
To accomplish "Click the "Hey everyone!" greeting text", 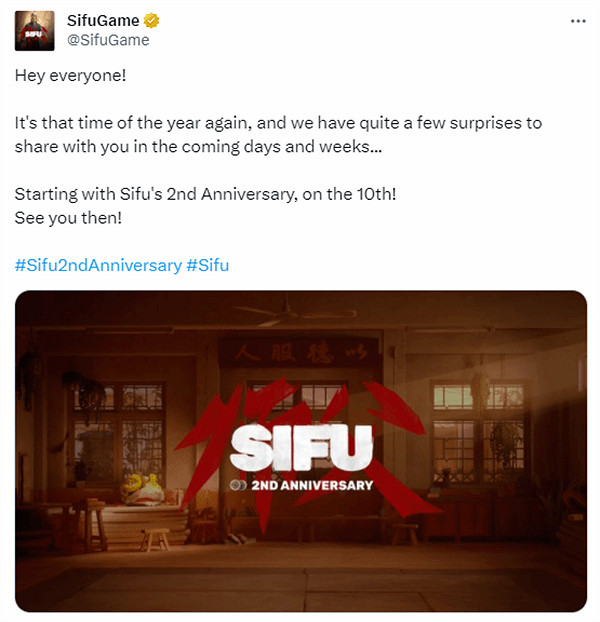I will point(71,75).
